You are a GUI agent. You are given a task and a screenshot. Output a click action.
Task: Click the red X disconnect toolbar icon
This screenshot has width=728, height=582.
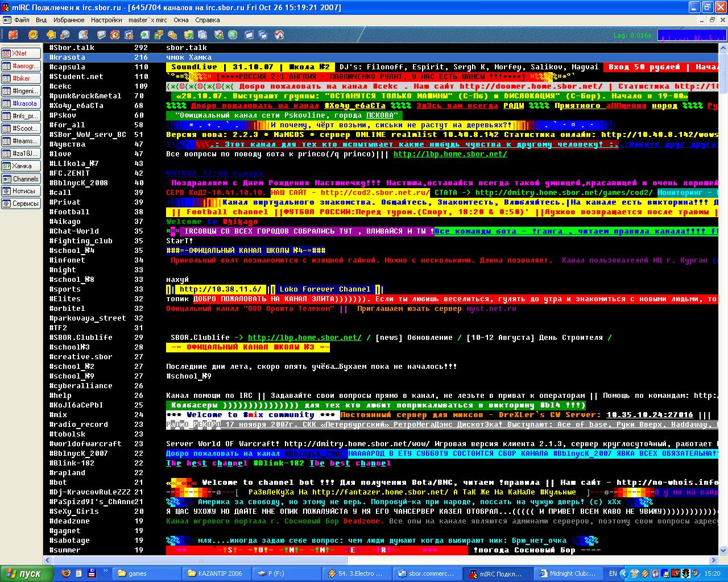pos(13,35)
